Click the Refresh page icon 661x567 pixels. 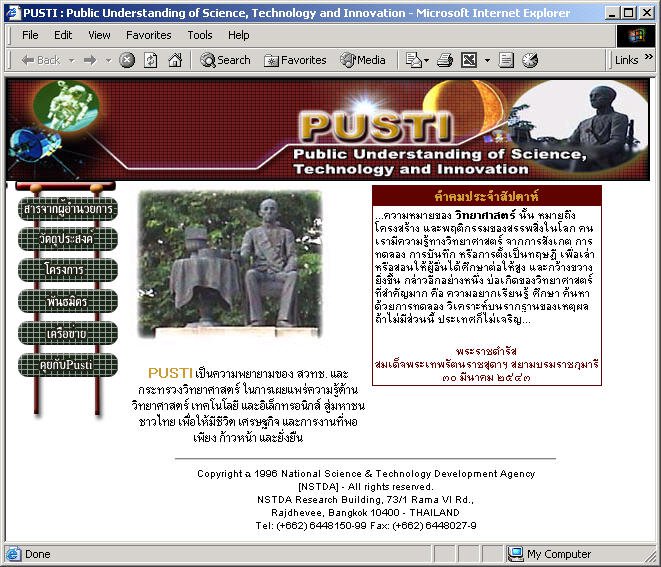point(150,60)
